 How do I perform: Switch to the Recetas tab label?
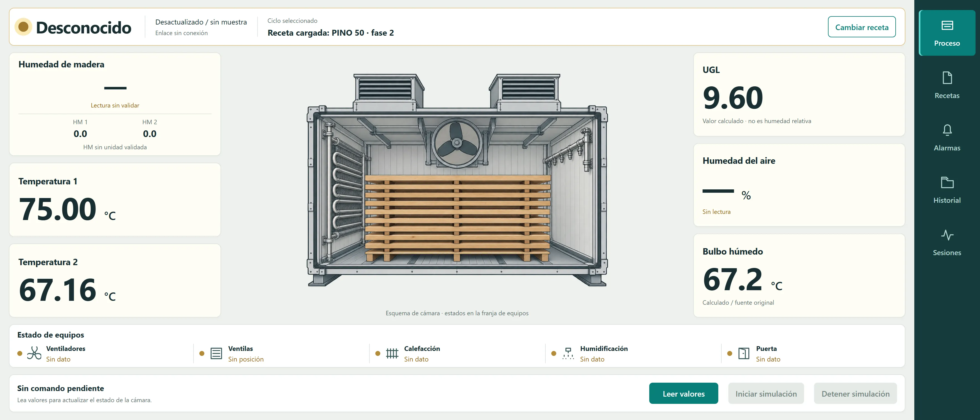click(947, 96)
